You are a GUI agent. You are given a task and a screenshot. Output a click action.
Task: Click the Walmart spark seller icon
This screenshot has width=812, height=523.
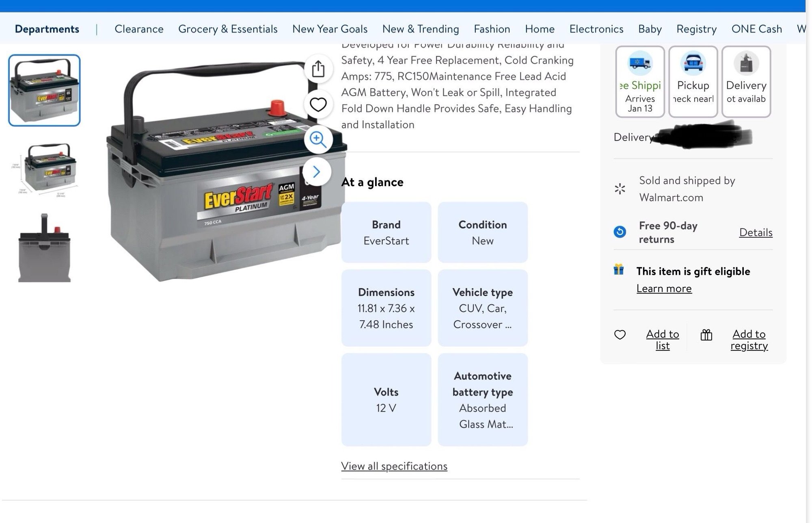click(620, 189)
